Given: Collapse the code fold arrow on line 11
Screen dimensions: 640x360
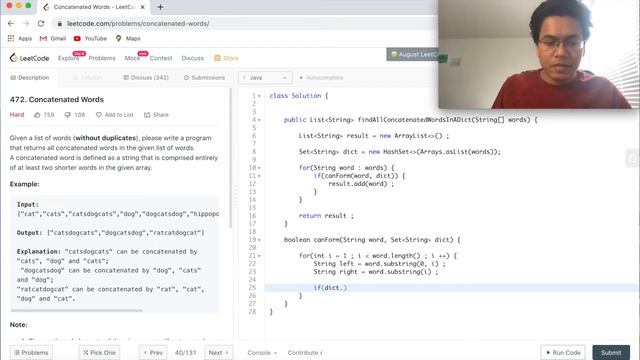Looking at the screenshot, I should pyautogui.click(x=259, y=176).
